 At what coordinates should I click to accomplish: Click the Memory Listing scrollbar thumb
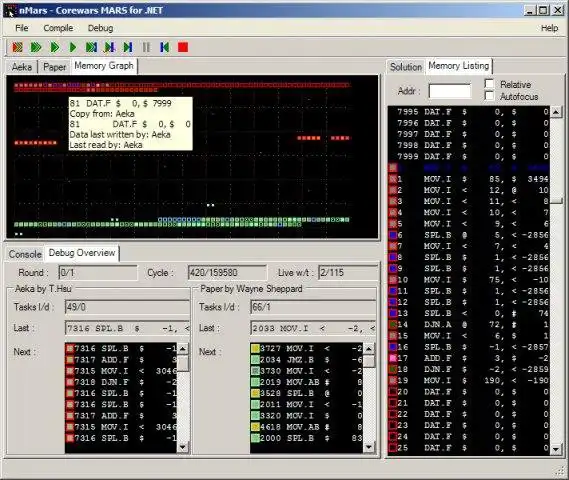point(556,201)
